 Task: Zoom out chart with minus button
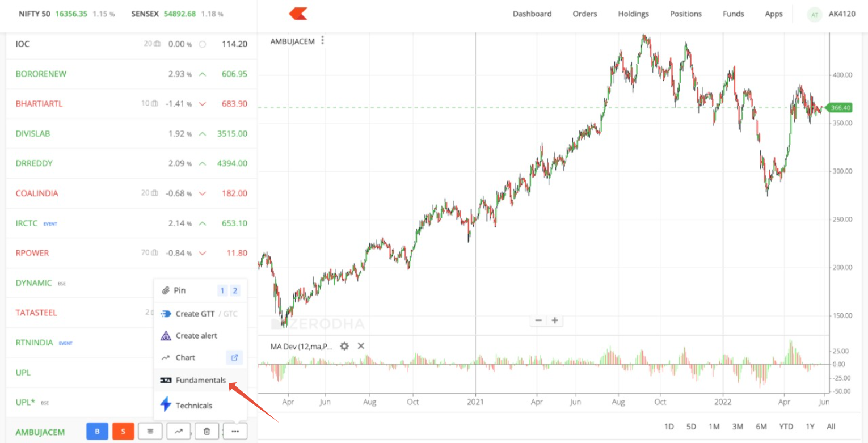coord(538,320)
